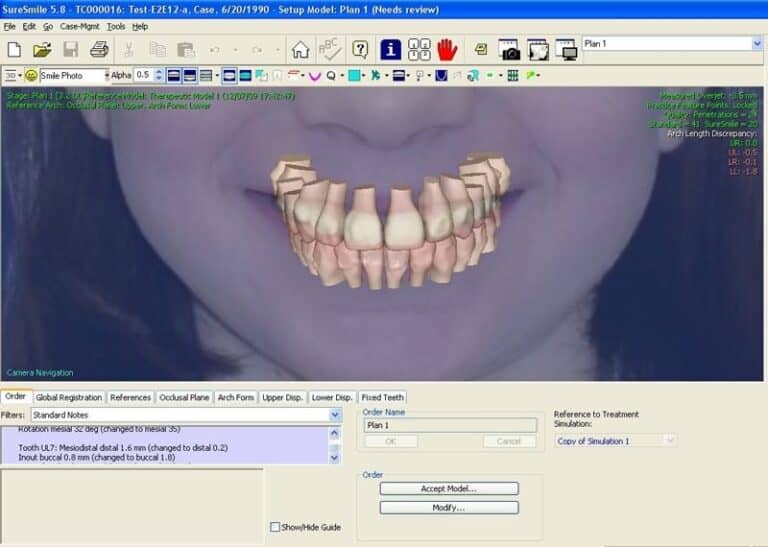Switch to the Arch Form tab
The image size is (768, 547).
[236, 397]
